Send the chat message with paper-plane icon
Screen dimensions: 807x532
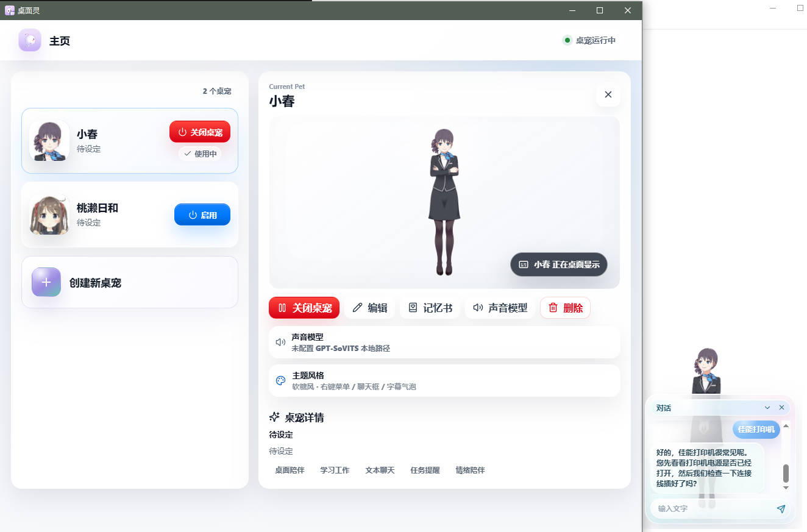(x=781, y=508)
